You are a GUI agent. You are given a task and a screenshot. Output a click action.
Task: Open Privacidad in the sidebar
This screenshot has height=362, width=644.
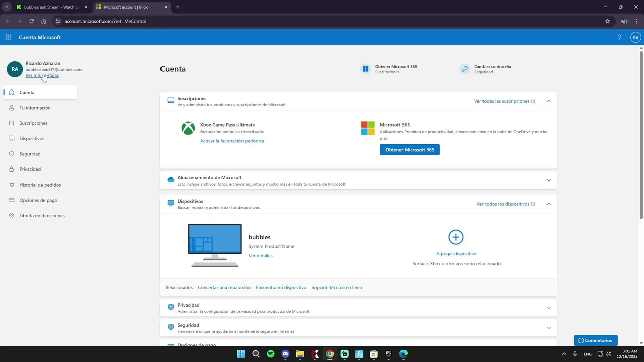[40, 169]
